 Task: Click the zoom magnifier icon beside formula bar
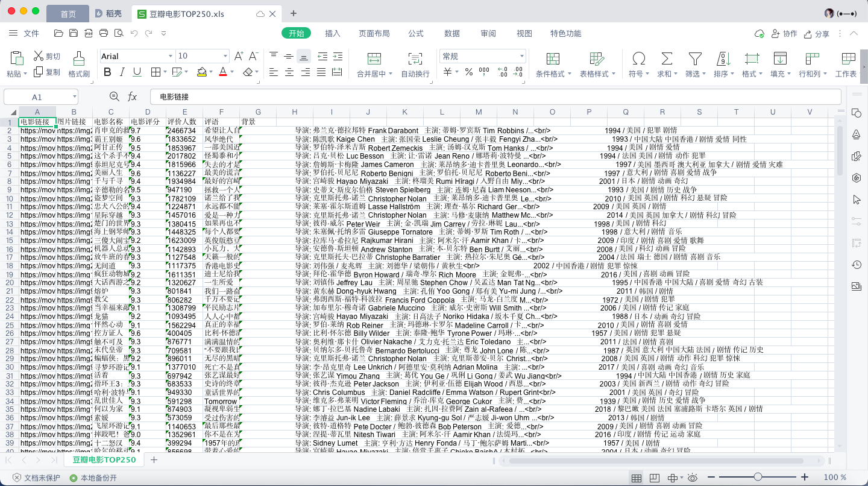click(115, 96)
